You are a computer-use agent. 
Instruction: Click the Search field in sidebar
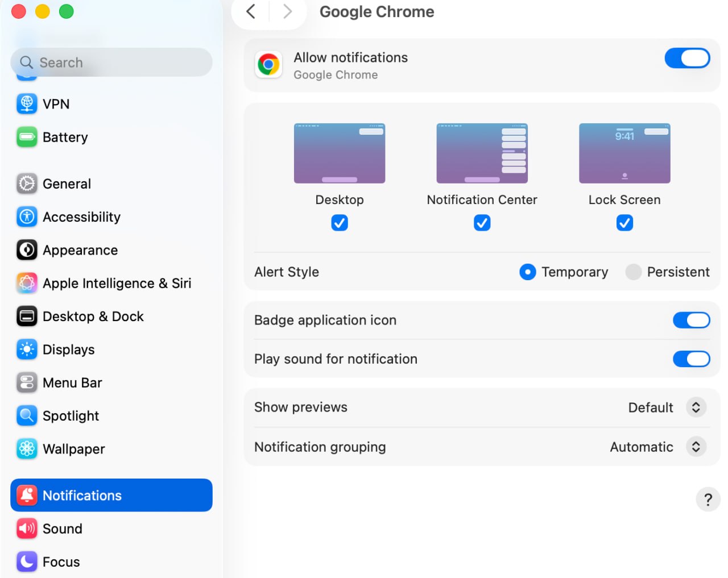coord(111,63)
